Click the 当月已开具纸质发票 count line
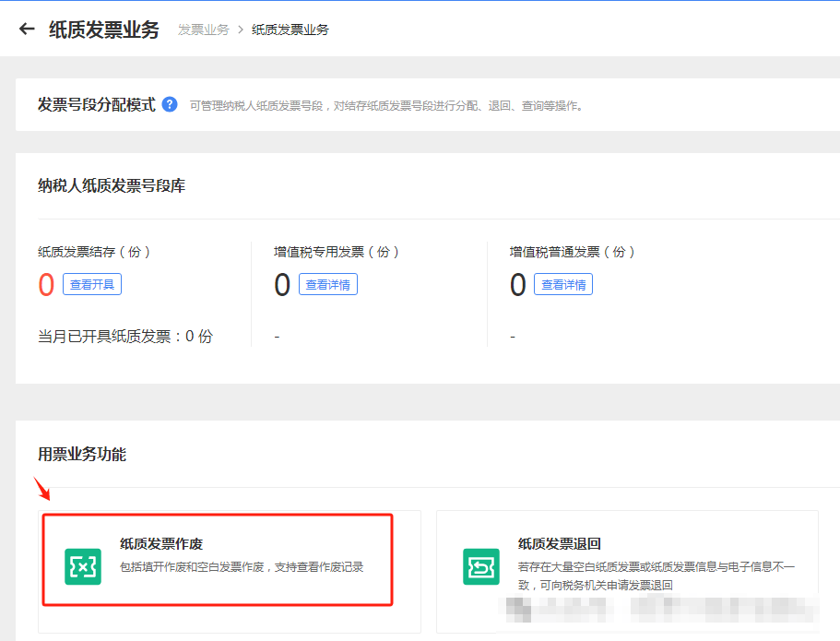The height and width of the screenshot is (641, 840). (124, 337)
